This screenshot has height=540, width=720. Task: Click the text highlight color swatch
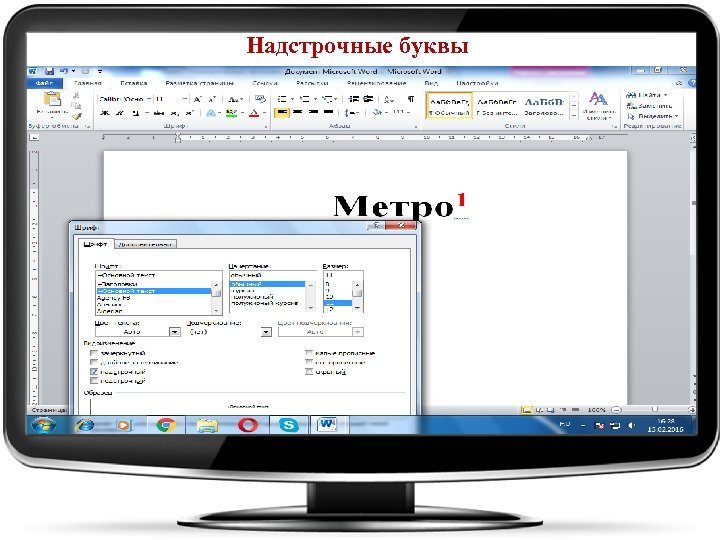[231, 113]
